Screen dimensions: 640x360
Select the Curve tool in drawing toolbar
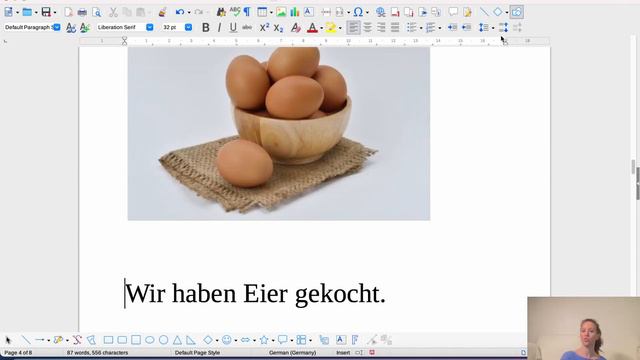point(77,340)
